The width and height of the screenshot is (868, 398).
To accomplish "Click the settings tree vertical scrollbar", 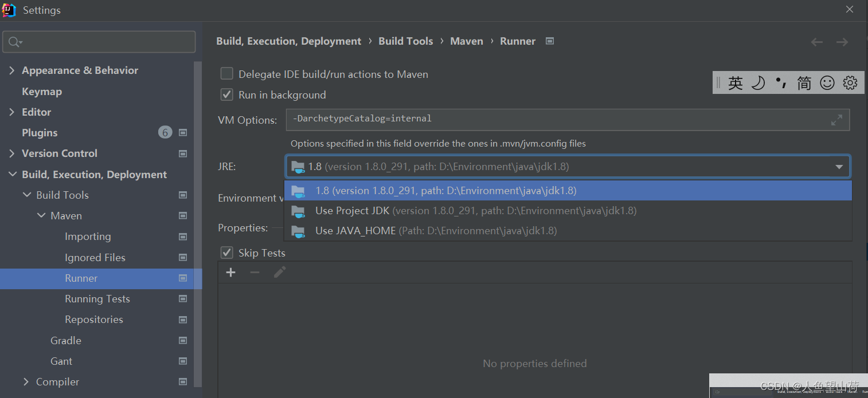I will [198, 223].
